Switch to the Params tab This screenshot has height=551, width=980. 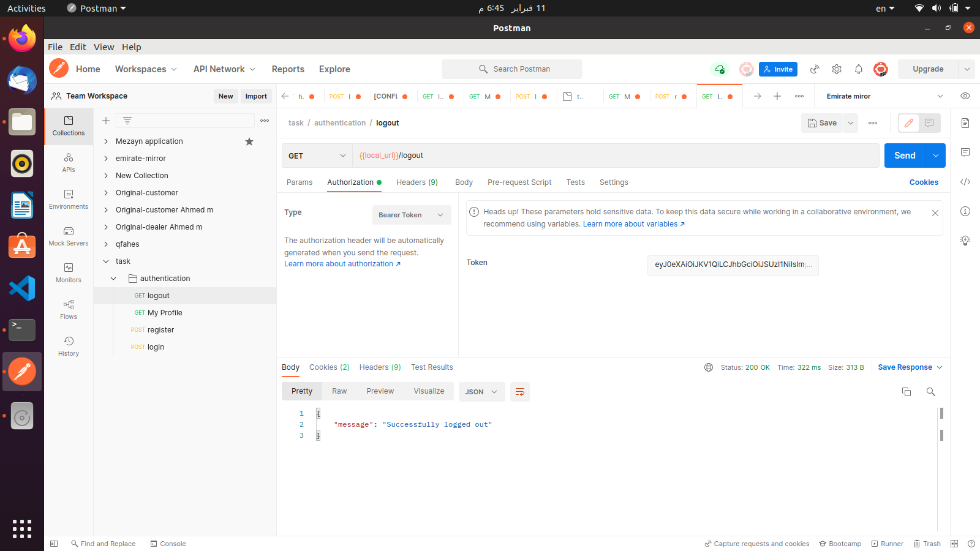click(x=300, y=182)
